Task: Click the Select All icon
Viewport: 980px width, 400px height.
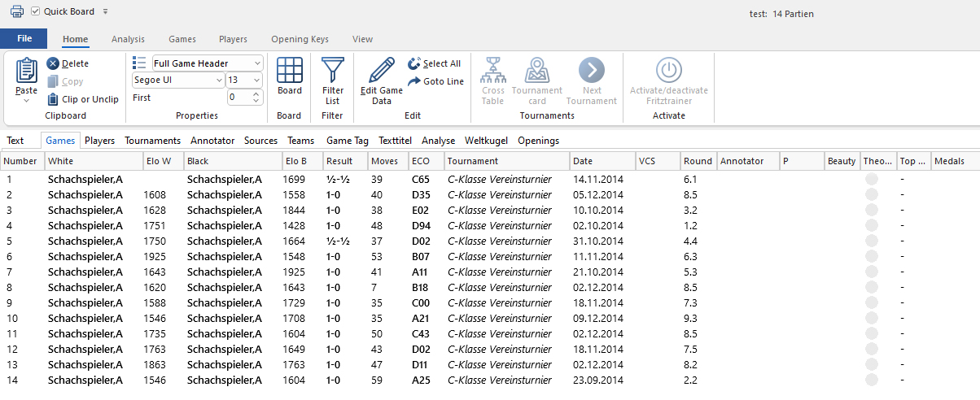Action: [x=413, y=63]
